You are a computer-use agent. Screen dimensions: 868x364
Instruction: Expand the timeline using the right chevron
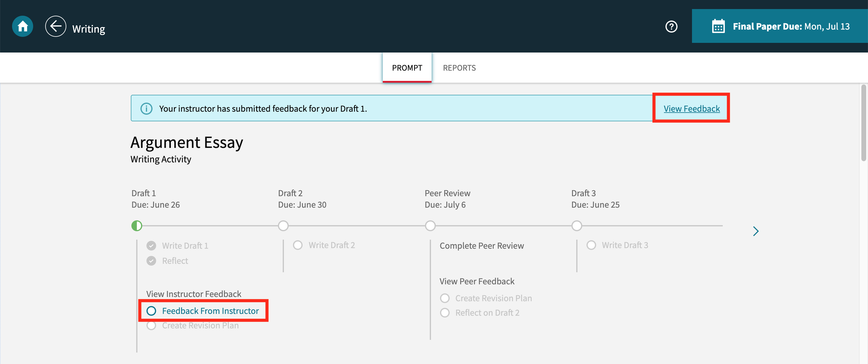(x=756, y=231)
